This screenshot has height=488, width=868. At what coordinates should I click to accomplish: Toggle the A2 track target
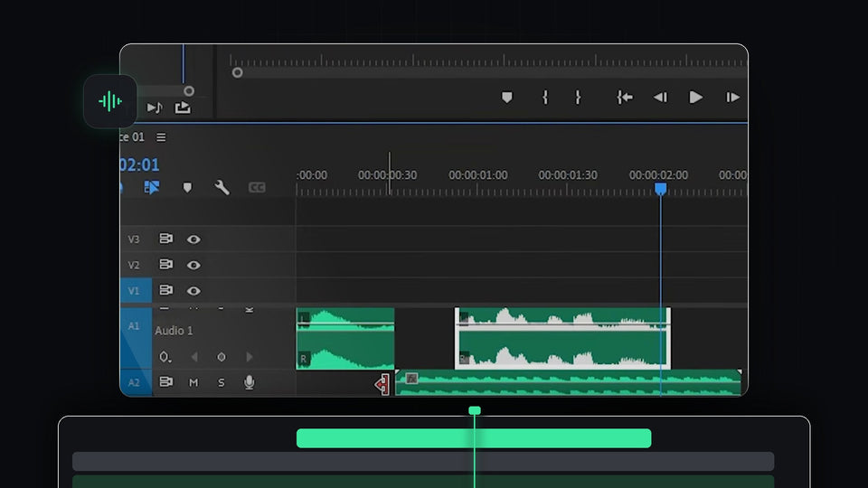pyautogui.click(x=136, y=382)
